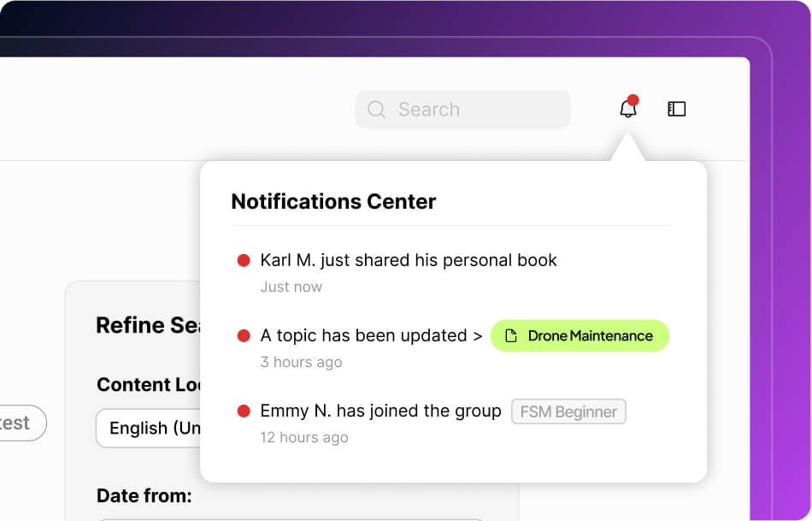Toggle the sidebar panel icon
The width and height of the screenshot is (812, 521).
676,110
